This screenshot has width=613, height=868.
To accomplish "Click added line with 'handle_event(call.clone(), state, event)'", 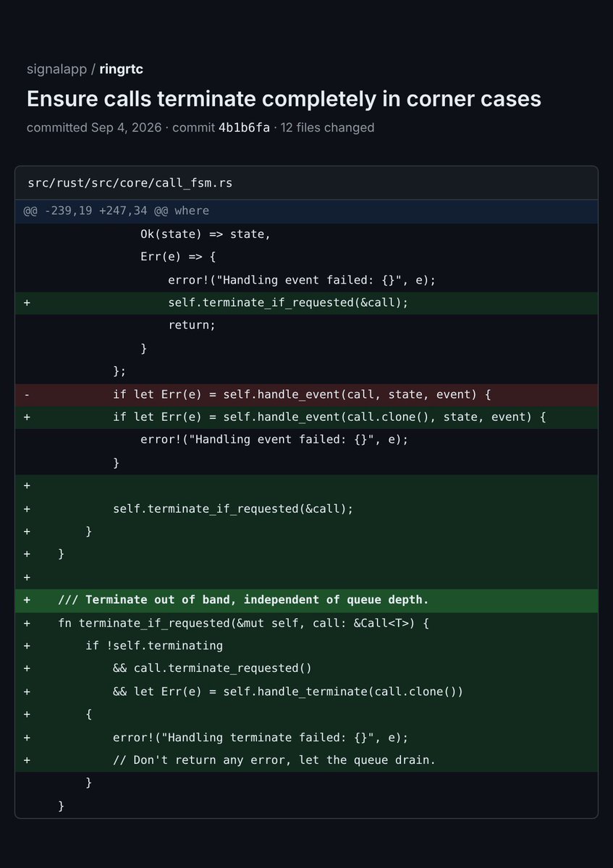I will click(307, 417).
